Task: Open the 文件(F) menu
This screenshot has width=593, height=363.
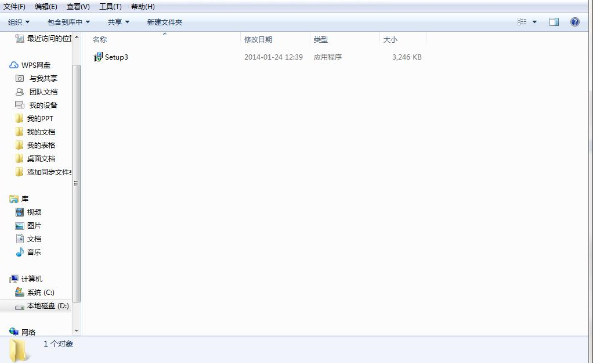Action: 14,7
